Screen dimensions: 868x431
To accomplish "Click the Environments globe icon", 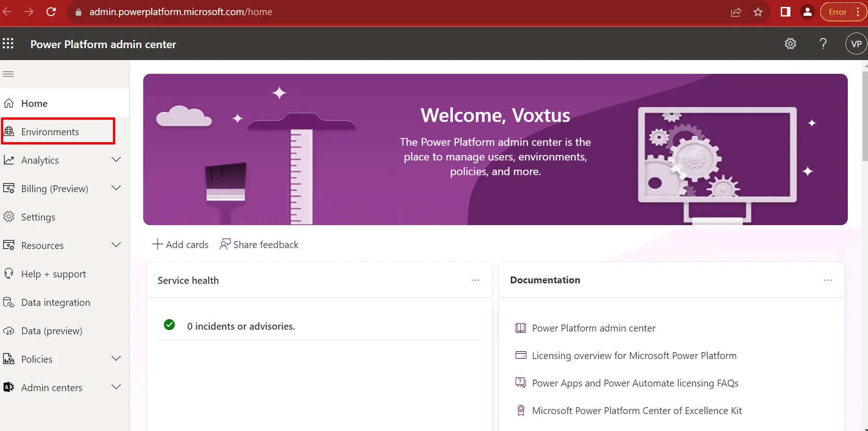I will coord(9,132).
